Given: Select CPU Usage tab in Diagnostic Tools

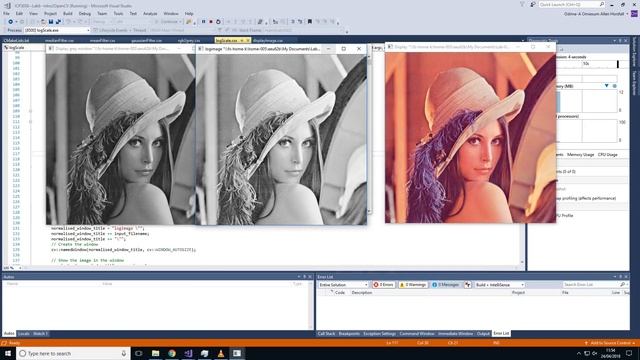Looking at the screenshot, I should click(608, 155).
